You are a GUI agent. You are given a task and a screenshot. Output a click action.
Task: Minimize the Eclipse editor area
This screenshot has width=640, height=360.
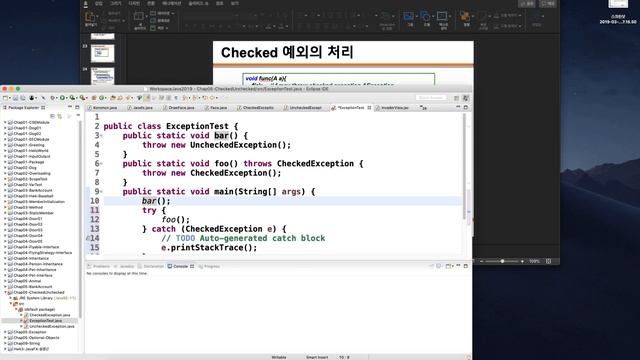[x=458, y=107]
